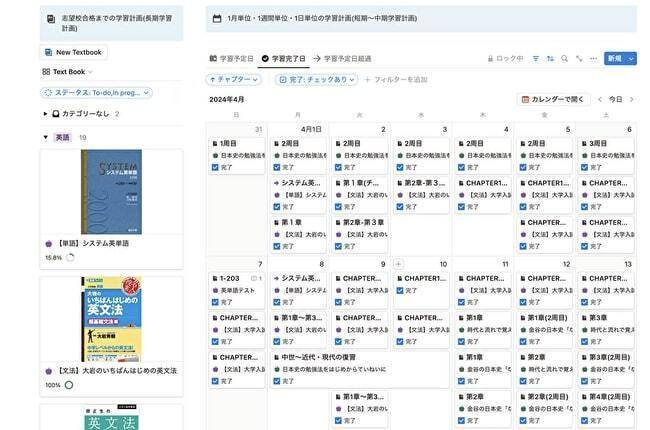Click the sort arrows icon
650x430 pixels.
pyautogui.click(x=550, y=58)
